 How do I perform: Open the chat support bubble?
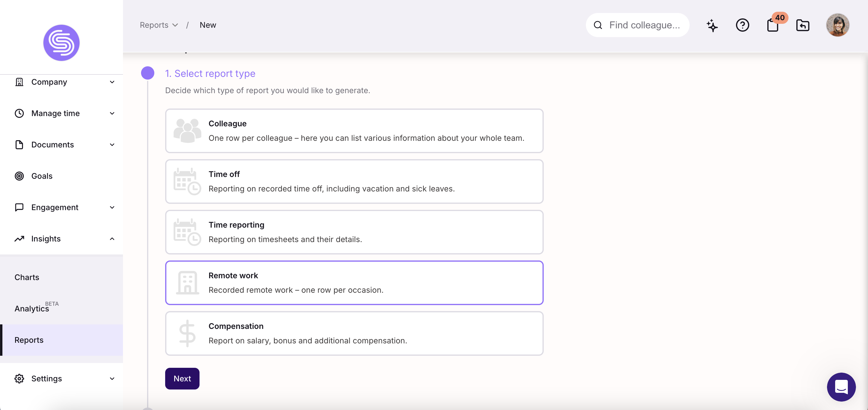coord(841,387)
